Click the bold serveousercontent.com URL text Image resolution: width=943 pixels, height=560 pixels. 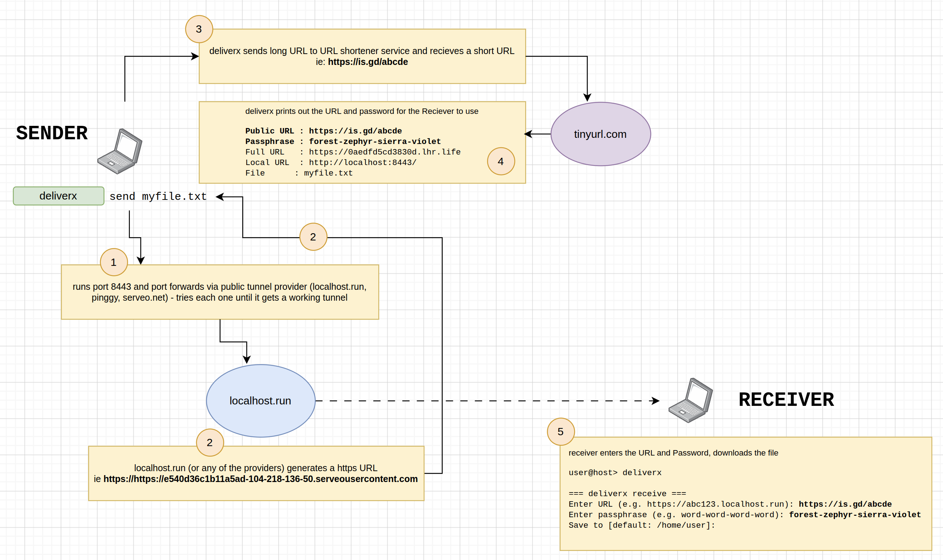coord(260,479)
